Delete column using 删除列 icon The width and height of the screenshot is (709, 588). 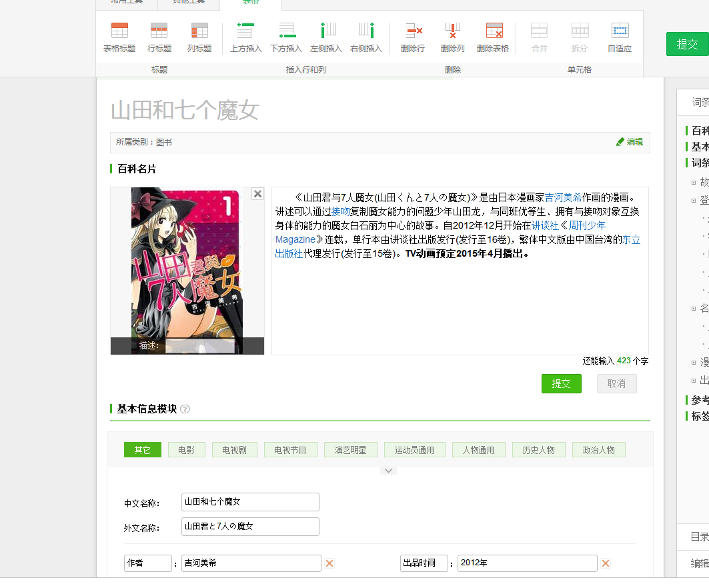453,31
